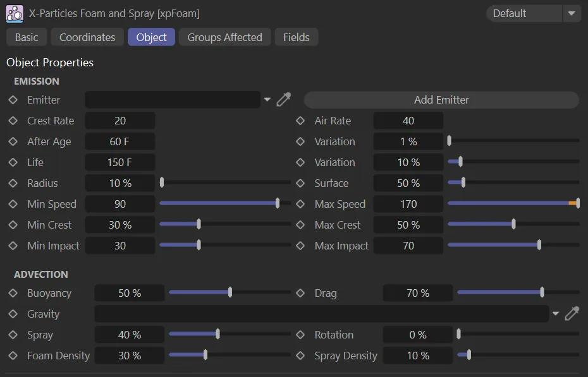This screenshot has height=377, width=588.
Task: Toggle keyframe diamond beside Buoyancy
Action: (13, 293)
